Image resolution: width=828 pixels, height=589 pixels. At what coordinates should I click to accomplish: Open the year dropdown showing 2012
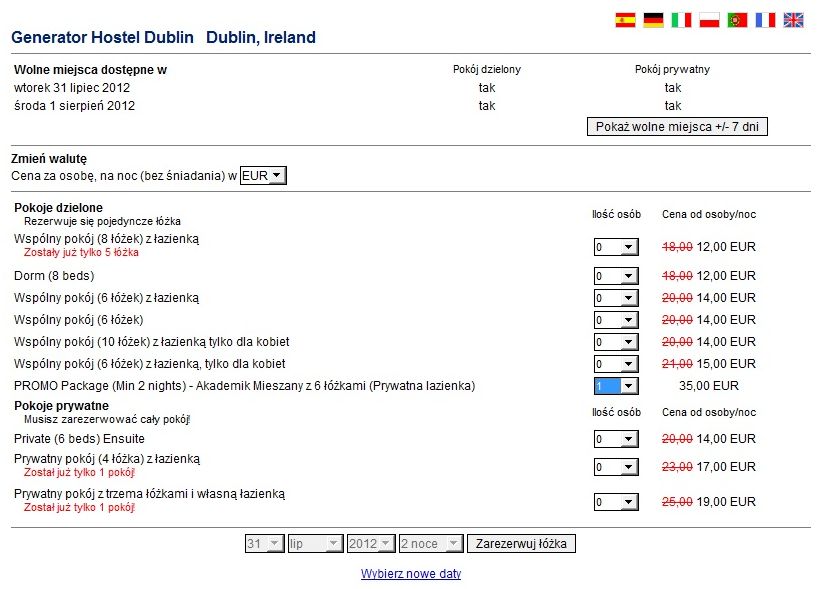click(371, 544)
